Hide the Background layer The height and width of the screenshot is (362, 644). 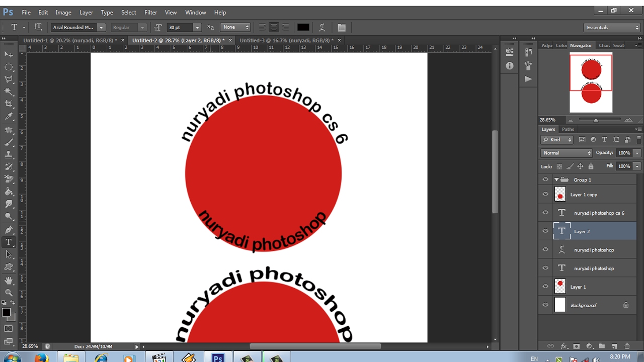point(545,305)
